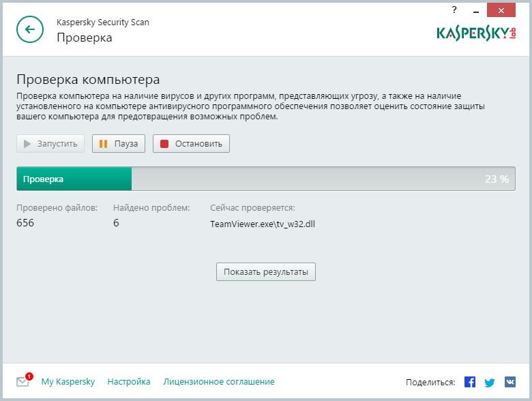This screenshot has width=532, height=401.
Task: Open help with the question mark icon
Action: [x=454, y=10]
